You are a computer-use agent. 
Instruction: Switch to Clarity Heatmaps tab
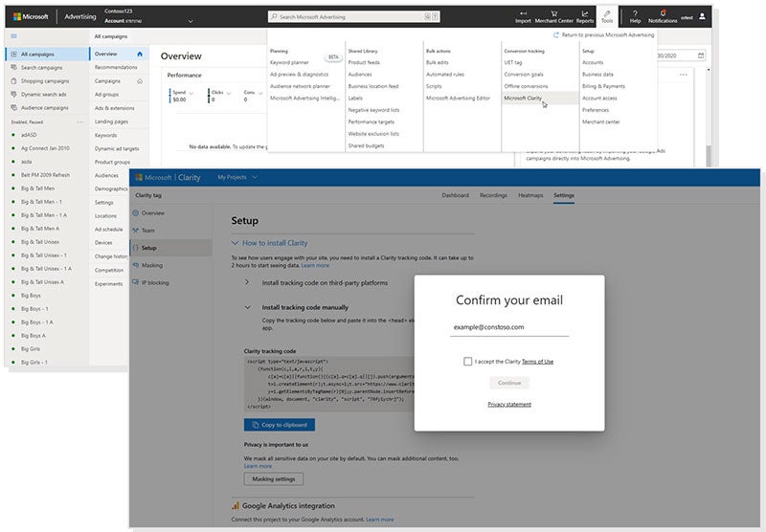point(530,195)
